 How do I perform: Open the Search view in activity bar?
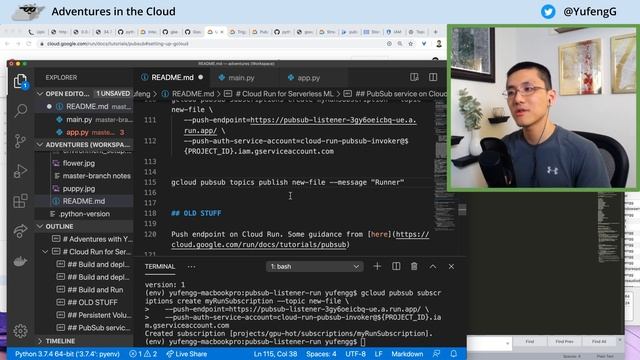20,110
